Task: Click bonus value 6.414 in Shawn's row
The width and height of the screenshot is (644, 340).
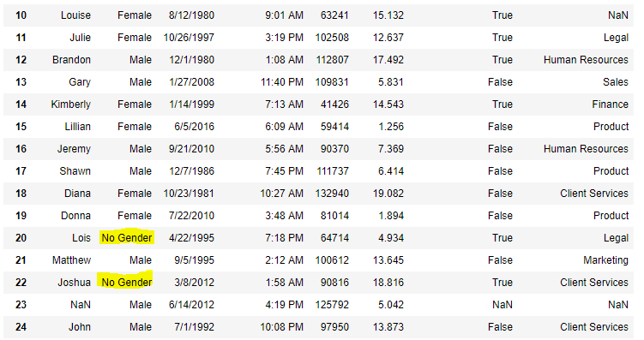Action: pyautogui.click(x=391, y=171)
